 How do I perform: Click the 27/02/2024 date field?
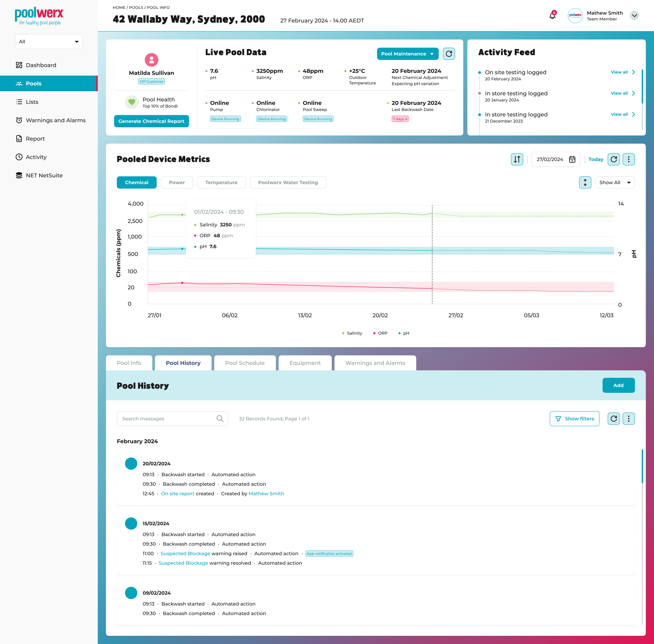coord(556,159)
